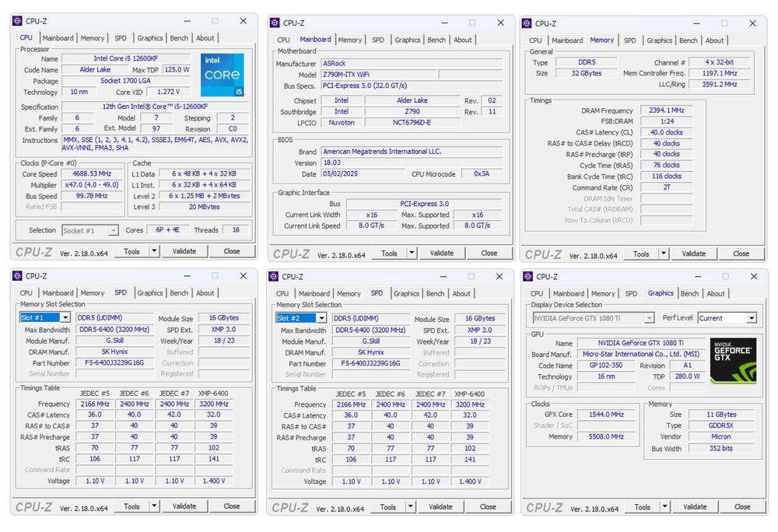Open the About tab in the ASRock Mainboard window

pyautogui.click(x=462, y=40)
